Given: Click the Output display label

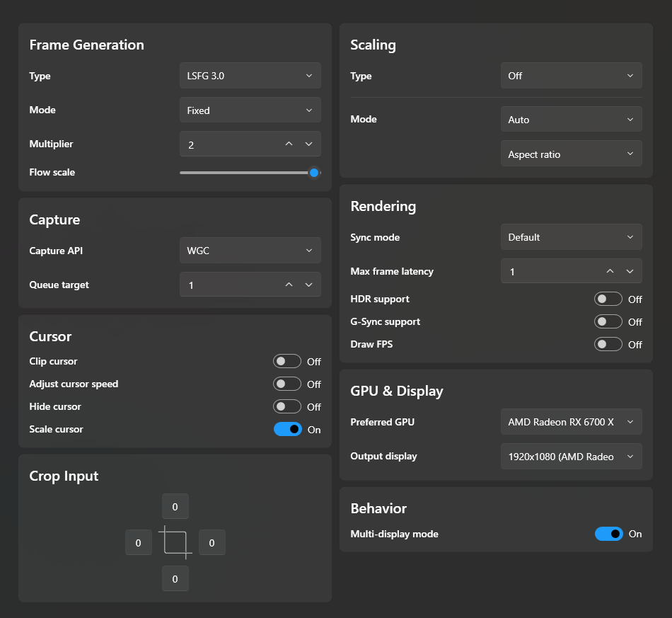Looking at the screenshot, I should [383, 457].
